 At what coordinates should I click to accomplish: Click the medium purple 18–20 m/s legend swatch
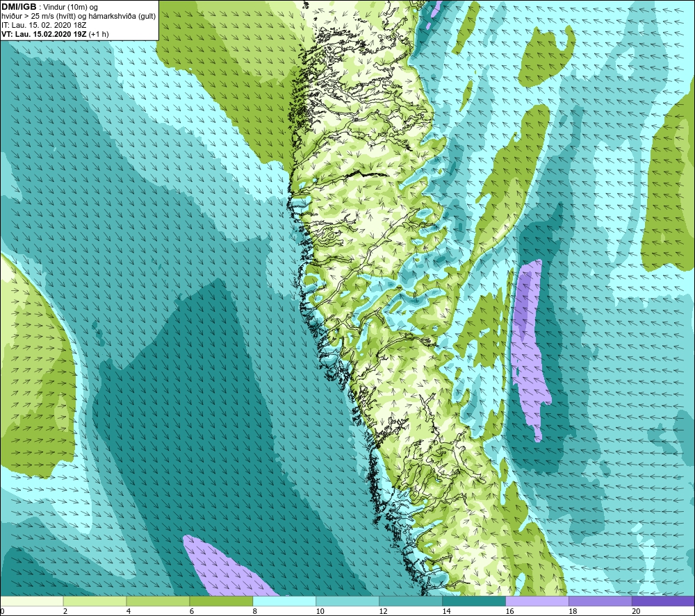pyautogui.click(x=600, y=601)
